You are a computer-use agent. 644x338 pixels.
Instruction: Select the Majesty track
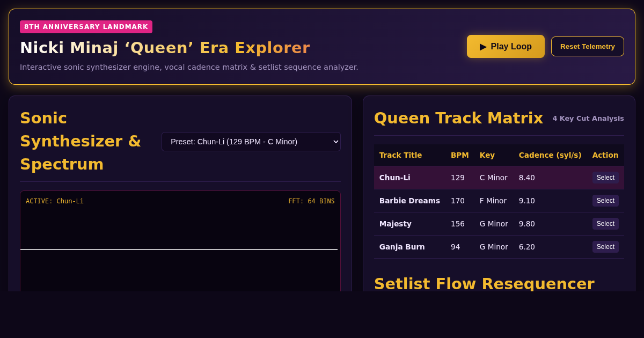point(605,224)
